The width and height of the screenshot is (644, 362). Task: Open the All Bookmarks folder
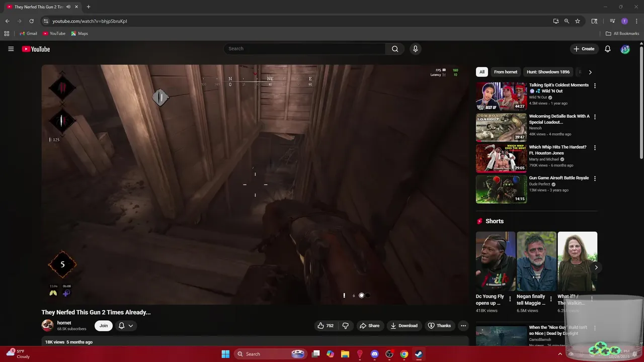coord(622,34)
